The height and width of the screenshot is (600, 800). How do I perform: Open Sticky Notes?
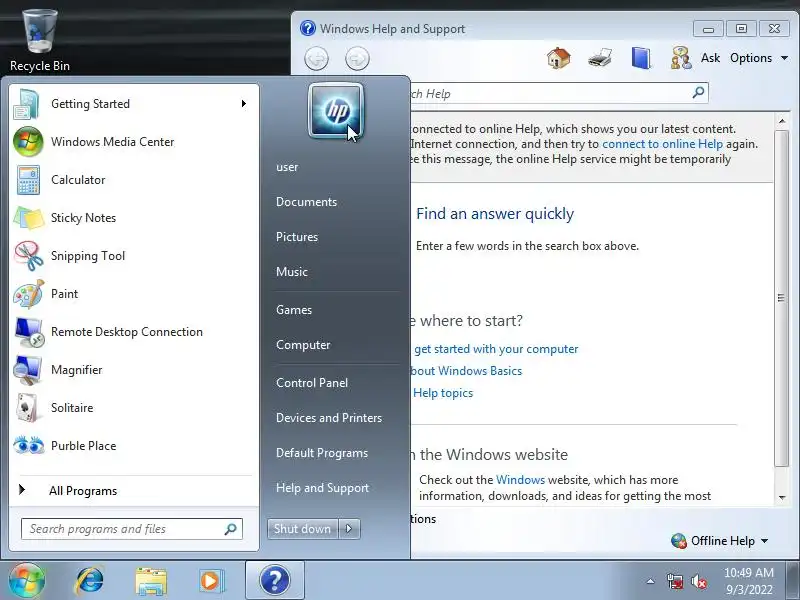tap(134, 218)
